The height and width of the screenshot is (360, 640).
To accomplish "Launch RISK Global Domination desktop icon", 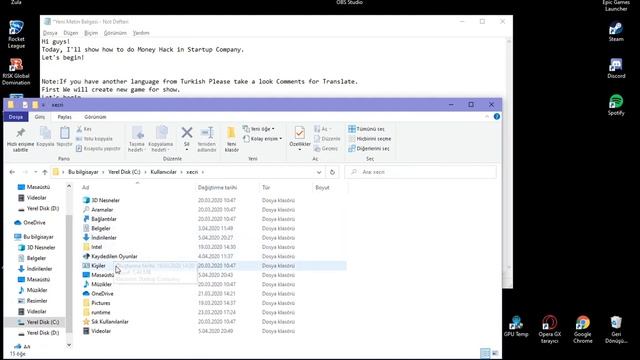I will click(x=16, y=71).
